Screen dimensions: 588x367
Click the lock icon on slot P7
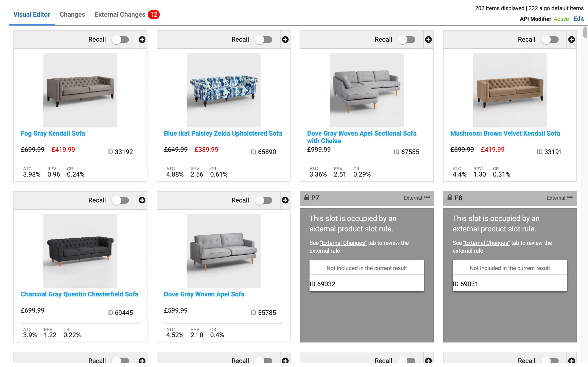click(x=307, y=198)
